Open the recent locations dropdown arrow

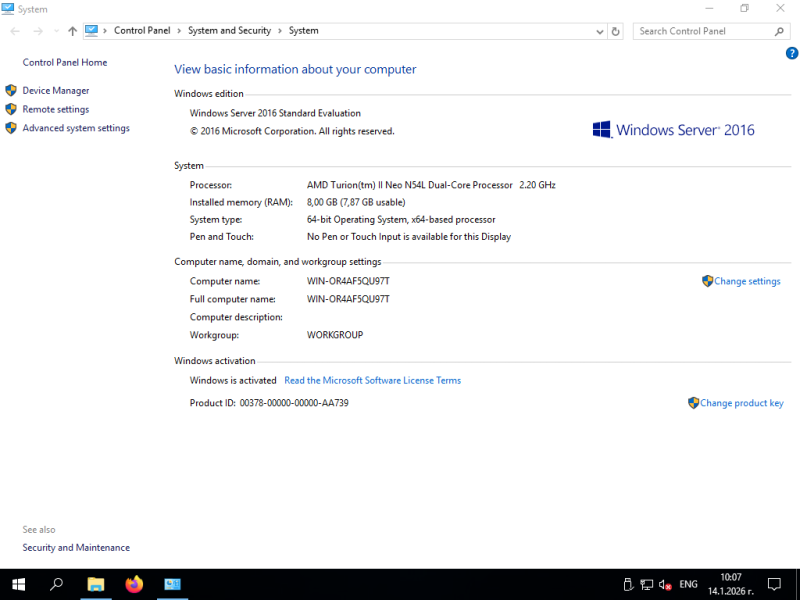[55, 31]
